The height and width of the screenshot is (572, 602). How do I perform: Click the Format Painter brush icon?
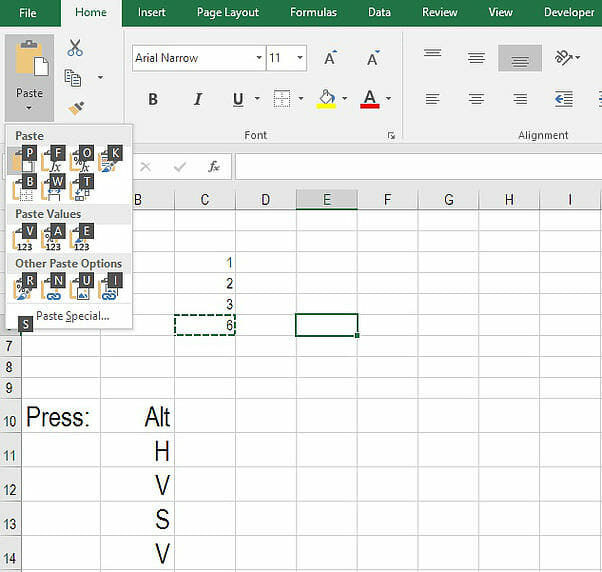tap(76, 108)
